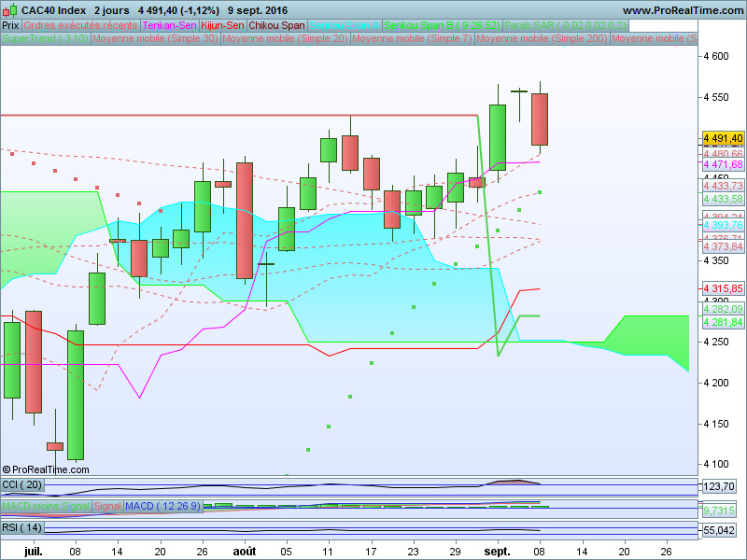Click the www.ProRealTime.com link
747x560 pixels.
coord(684,10)
